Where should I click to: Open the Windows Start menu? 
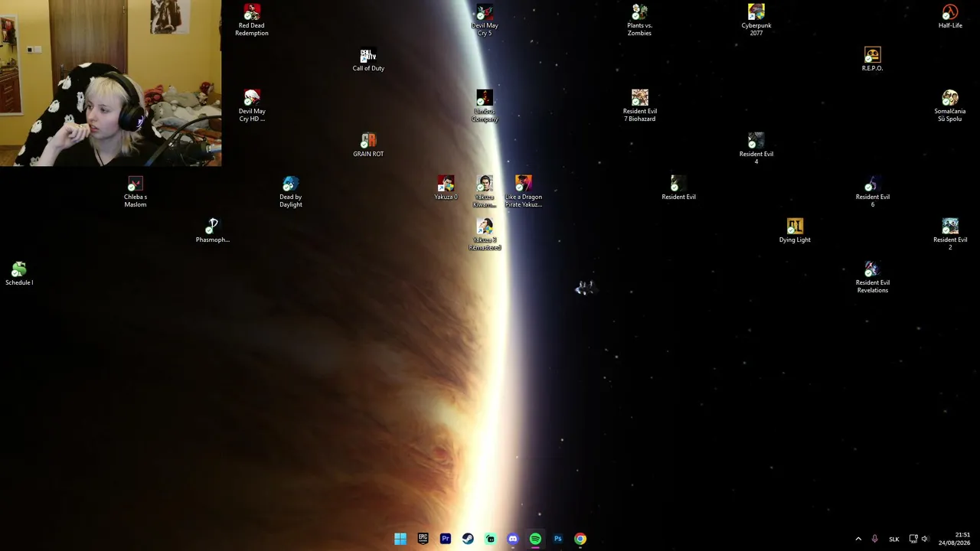tap(400, 539)
